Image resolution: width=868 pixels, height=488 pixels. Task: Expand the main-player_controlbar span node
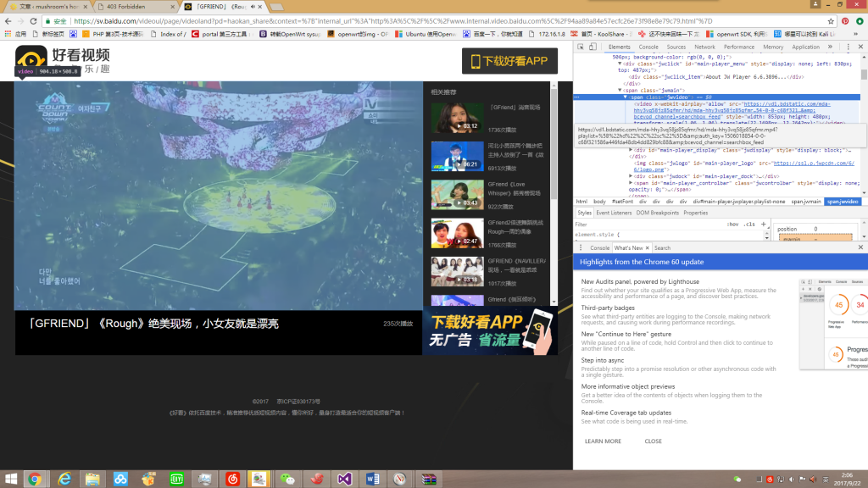[631, 183]
